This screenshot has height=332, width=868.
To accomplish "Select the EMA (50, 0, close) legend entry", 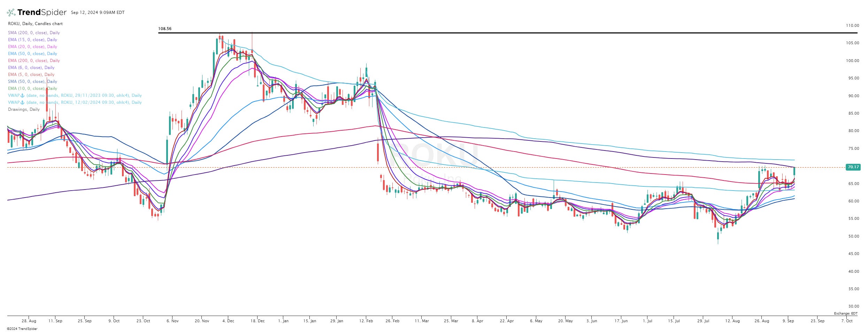I will pyautogui.click(x=32, y=54).
